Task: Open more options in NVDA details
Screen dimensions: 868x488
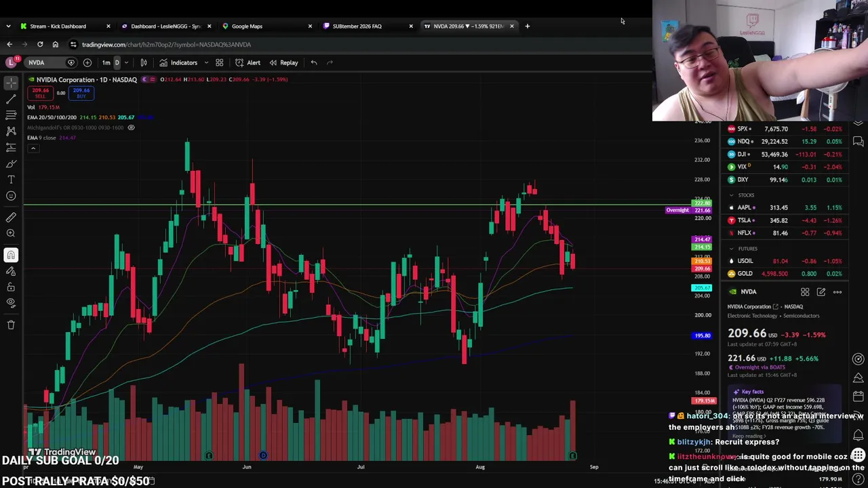Action: (837, 292)
